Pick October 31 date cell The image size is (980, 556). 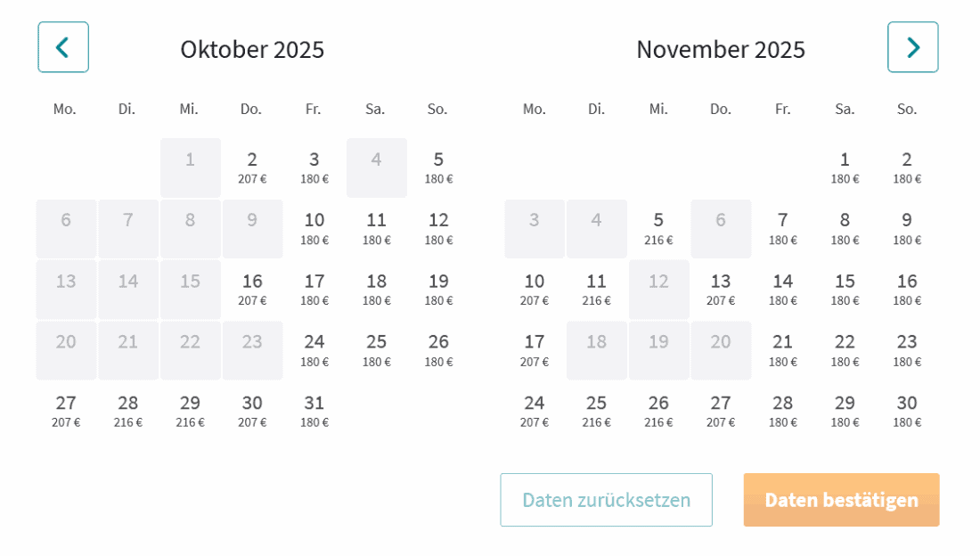(314, 411)
